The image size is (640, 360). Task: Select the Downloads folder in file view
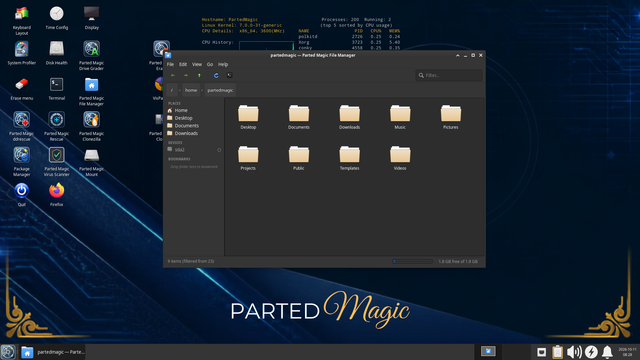coord(349,117)
